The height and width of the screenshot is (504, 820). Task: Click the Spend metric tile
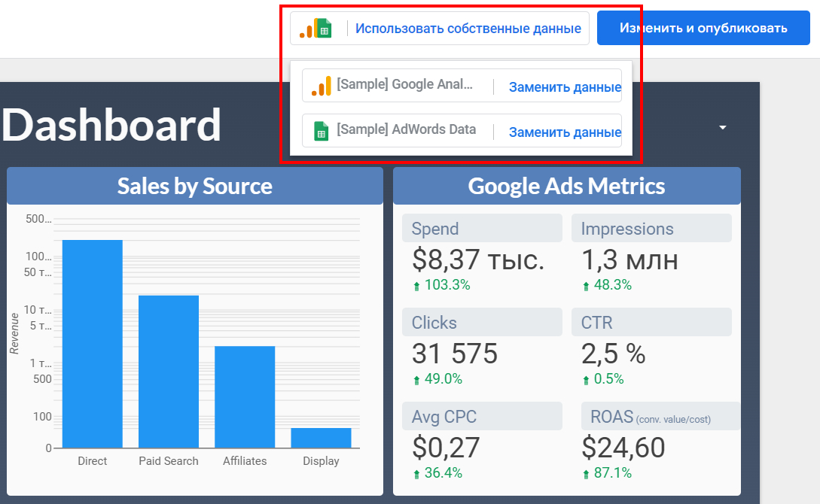coord(482,228)
